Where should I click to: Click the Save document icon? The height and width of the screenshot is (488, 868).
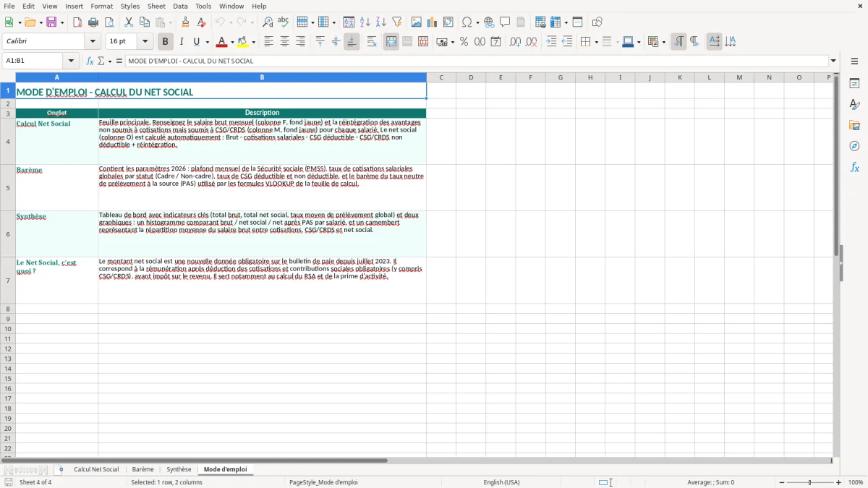click(x=51, y=22)
